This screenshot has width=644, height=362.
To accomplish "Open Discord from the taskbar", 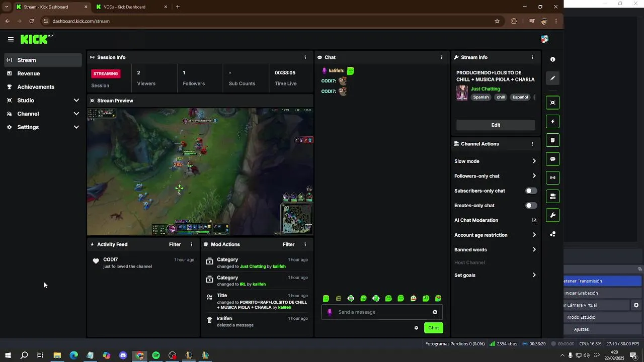I will click(123, 355).
